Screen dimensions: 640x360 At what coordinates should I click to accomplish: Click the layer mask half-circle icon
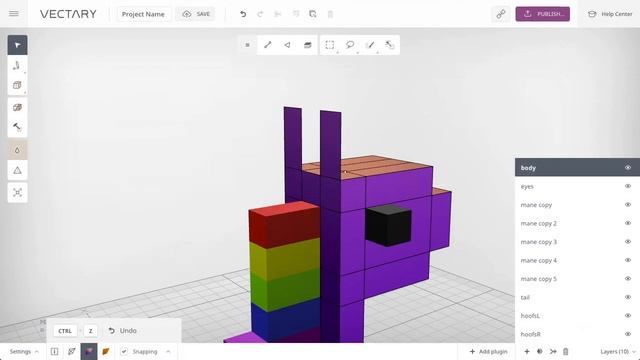coord(540,351)
